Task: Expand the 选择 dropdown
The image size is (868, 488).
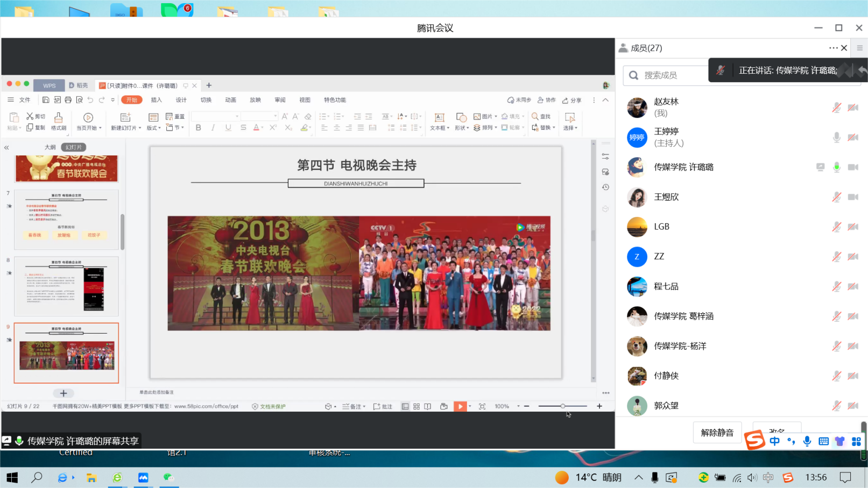Action: coord(576,128)
